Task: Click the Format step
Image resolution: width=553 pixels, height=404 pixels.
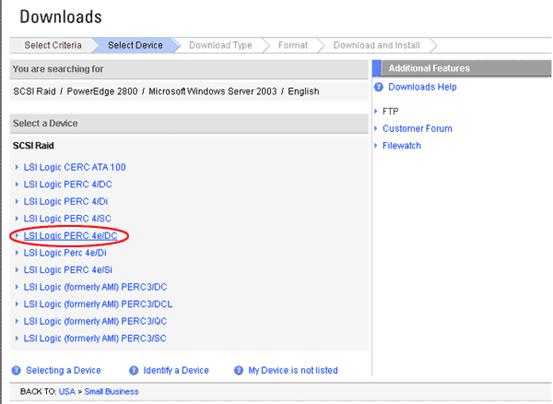Action: coord(293,45)
